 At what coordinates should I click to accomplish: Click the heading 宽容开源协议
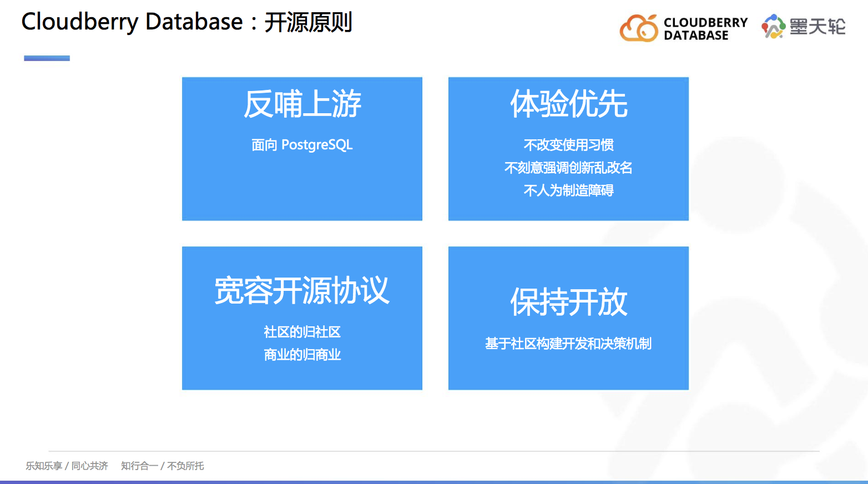coord(302,290)
